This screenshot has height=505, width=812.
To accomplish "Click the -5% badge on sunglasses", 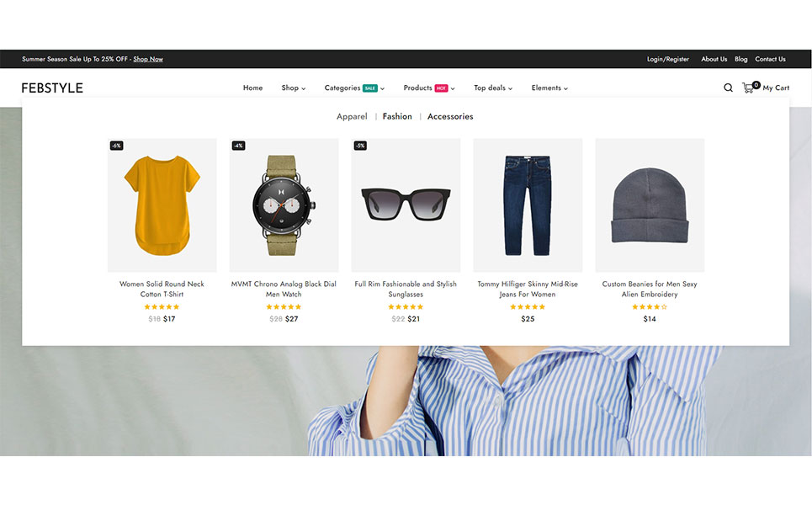I will (x=360, y=146).
